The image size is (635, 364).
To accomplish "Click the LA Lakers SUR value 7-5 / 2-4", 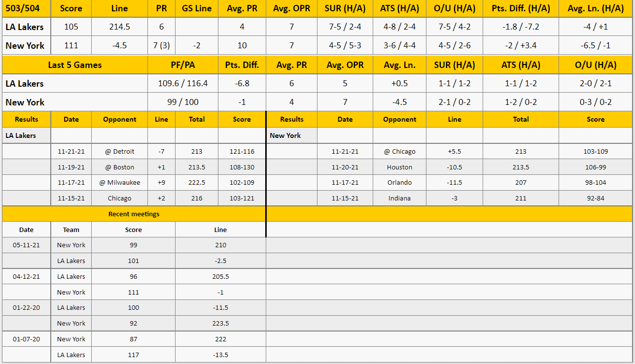I will click(345, 27).
